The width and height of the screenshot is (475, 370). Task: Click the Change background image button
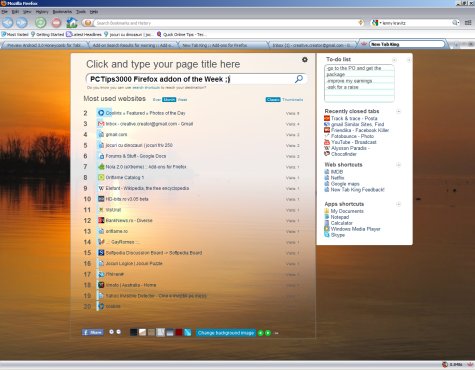pyautogui.click(x=226, y=333)
